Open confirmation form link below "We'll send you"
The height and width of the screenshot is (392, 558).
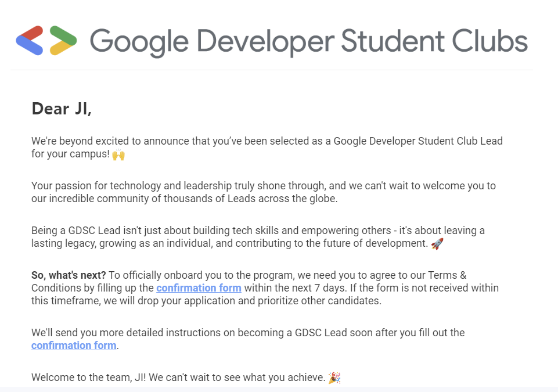point(74,346)
